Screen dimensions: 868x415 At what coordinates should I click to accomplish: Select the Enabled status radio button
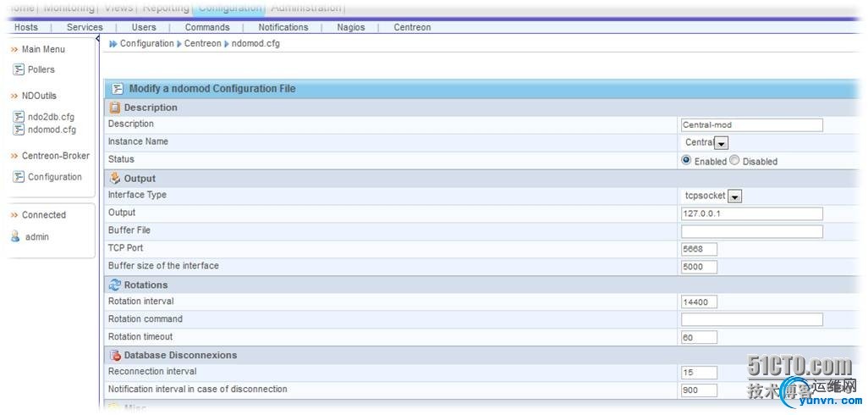(686, 160)
